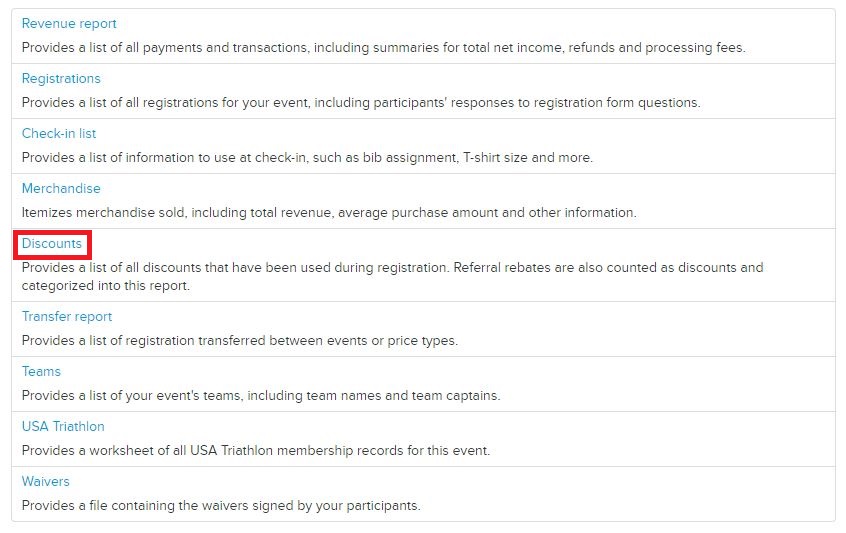
Task: Open the Merchandise report link
Action: [x=61, y=189]
